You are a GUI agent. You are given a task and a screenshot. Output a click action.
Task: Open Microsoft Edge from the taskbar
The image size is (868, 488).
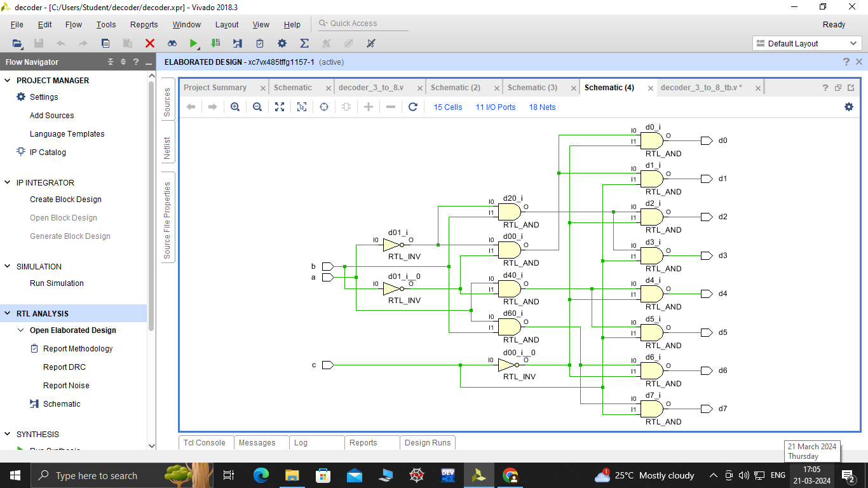pyautogui.click(x=261, y=475)
